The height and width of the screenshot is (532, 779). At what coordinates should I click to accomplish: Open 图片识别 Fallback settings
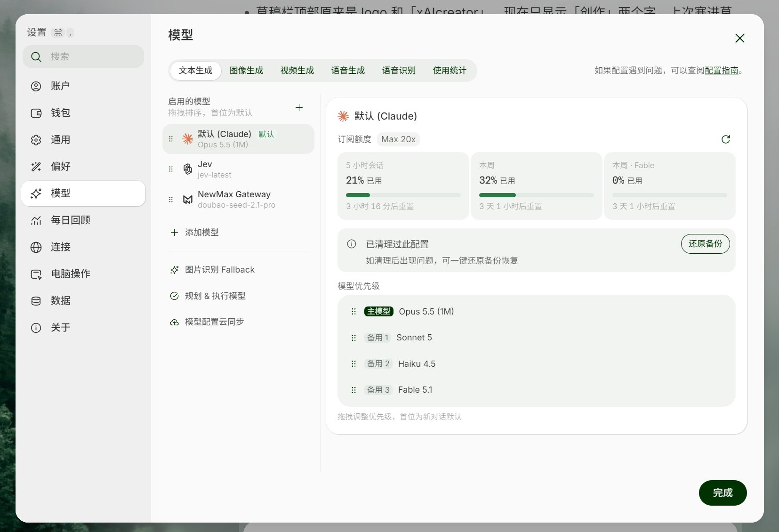212,270
